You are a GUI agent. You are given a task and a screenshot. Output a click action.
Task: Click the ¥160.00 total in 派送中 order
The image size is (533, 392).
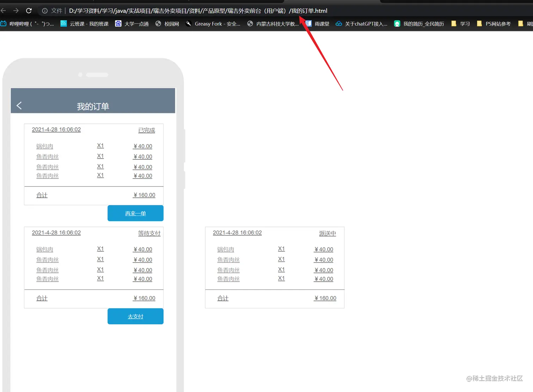coord(325,298)
